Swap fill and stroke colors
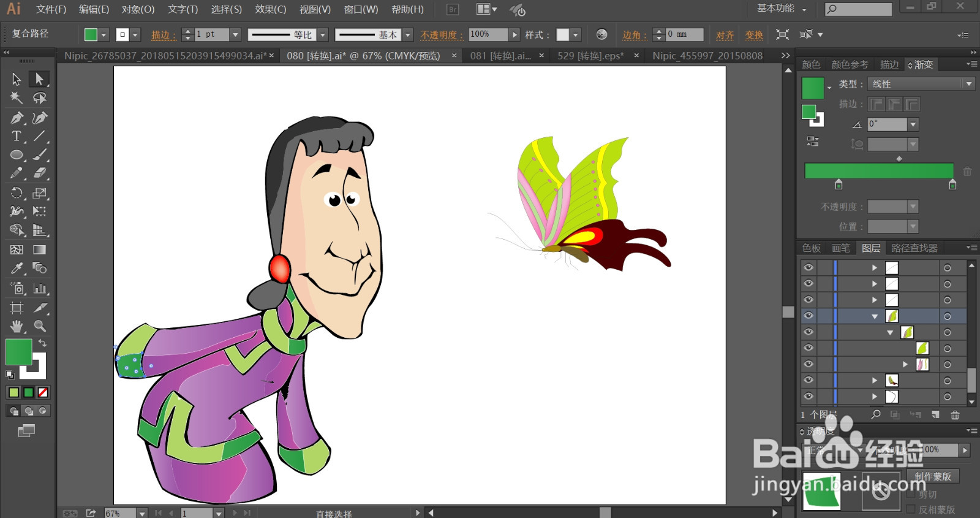Screen dimensions: 980x518 tap(42, 343)
